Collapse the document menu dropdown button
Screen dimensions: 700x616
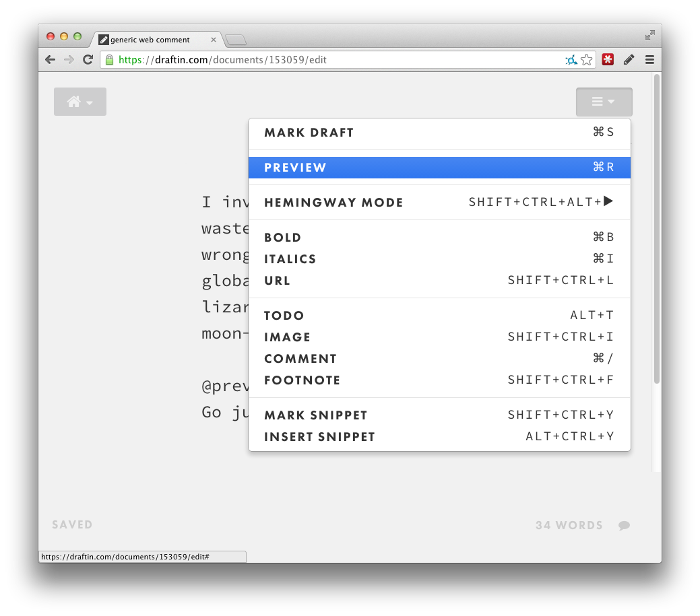coord(604,102)
